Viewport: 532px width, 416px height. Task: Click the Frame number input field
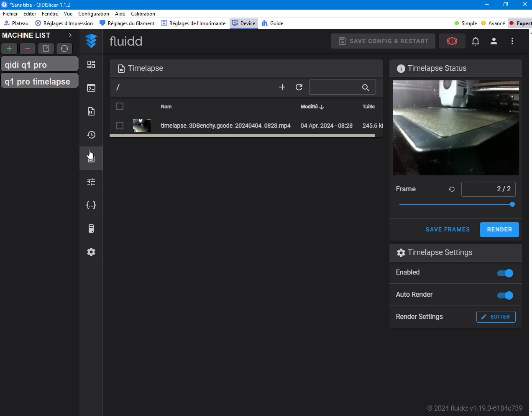[x=489, y=189]
